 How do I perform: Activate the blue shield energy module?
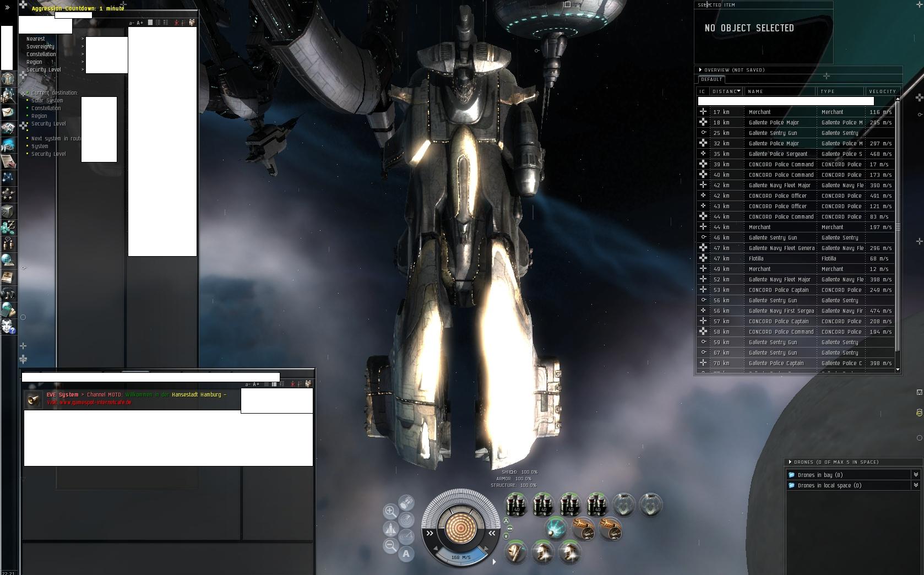557,528
